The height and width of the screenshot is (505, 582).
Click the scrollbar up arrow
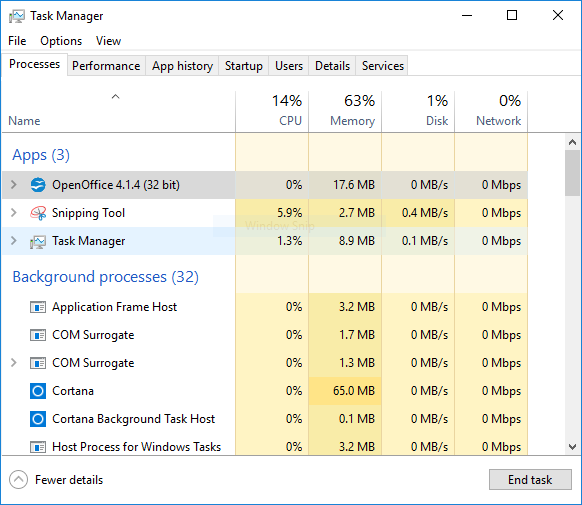572,142
